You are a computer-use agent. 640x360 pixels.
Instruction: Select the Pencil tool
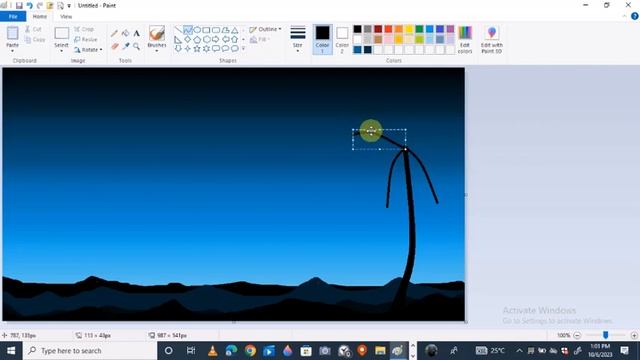pyautogui.click(x=114, y=34)
